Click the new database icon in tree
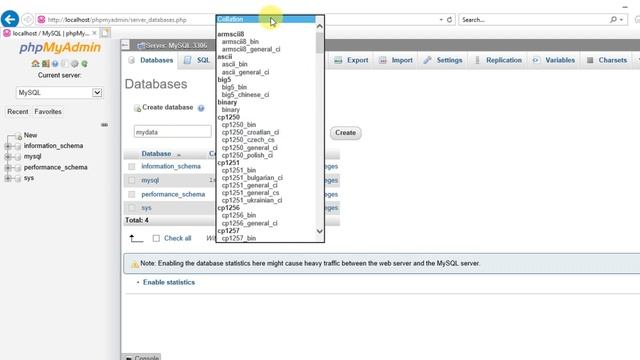 pos(18,136)
